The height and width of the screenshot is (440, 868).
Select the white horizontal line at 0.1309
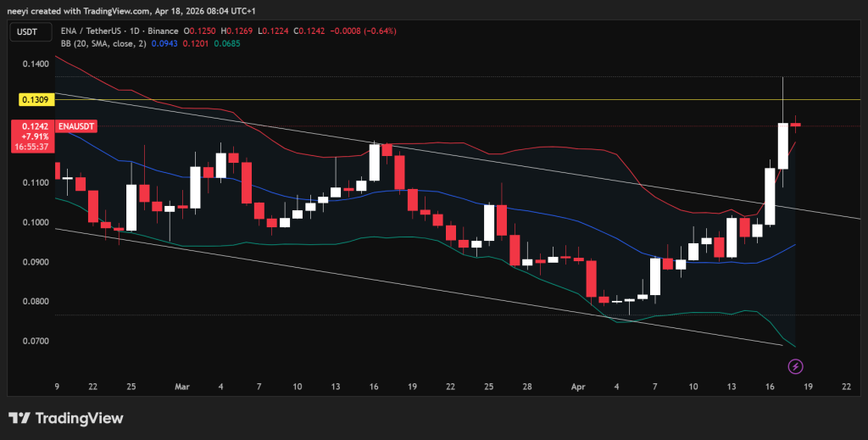tap(424, 99)
